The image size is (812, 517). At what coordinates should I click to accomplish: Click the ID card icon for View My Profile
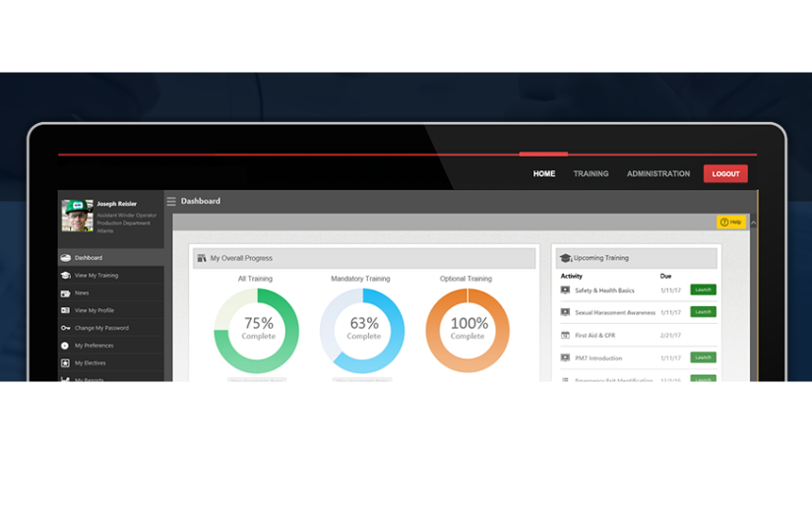pos(65,310)
